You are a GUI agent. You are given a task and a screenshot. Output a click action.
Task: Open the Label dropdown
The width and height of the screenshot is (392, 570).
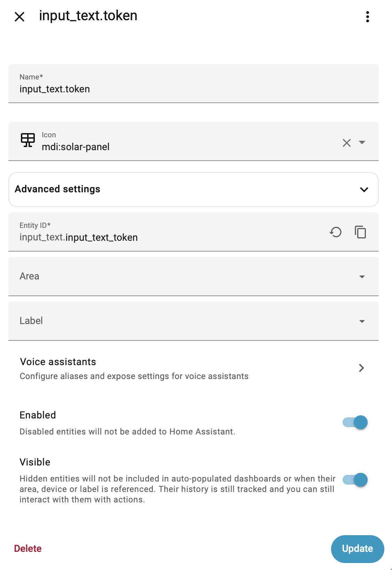pyautogui.click(x=194, y=321)
